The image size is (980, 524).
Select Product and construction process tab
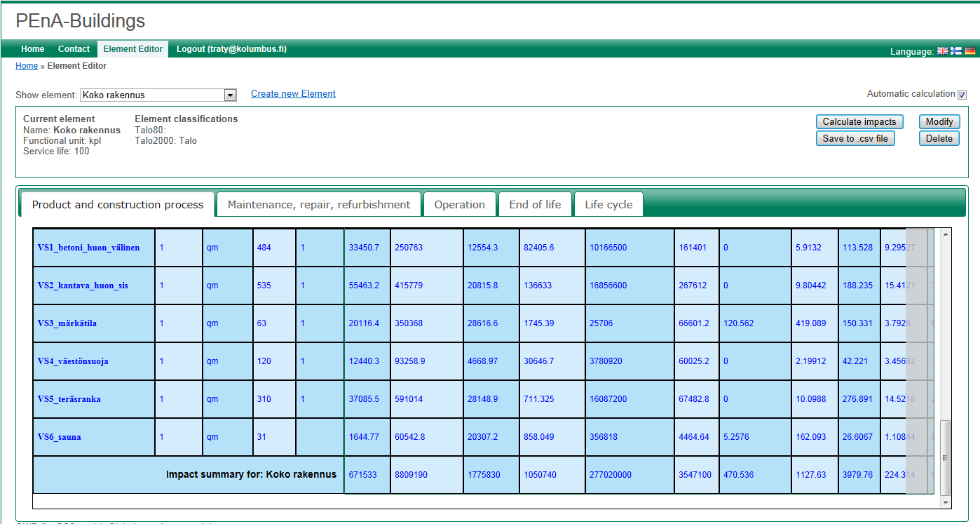[118, 205]
